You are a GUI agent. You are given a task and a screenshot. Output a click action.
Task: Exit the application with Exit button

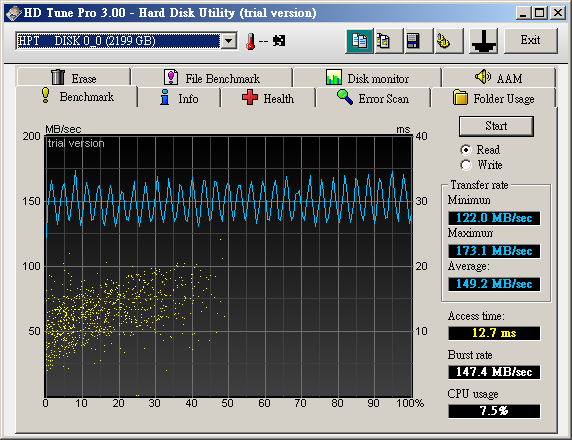coord(530,41)
